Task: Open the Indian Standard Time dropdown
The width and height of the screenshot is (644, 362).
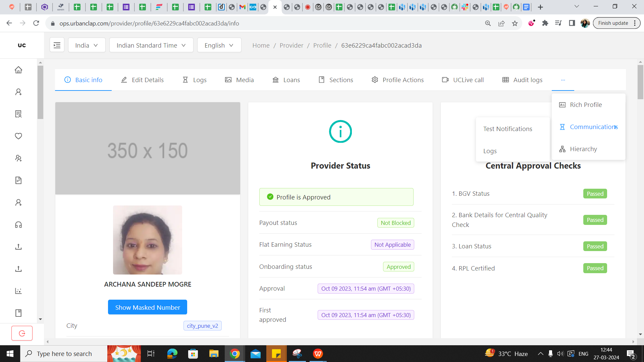Action: (151, 45)
